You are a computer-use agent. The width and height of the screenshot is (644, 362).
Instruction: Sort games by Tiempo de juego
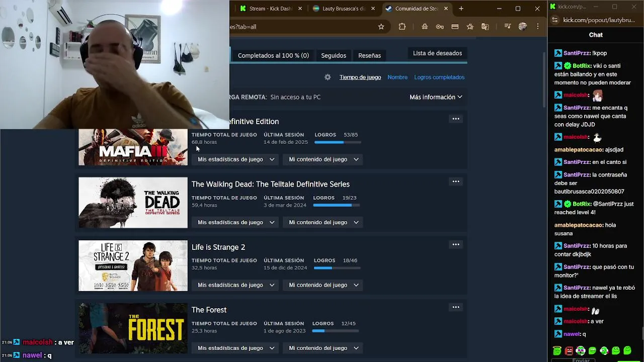[360, 77]
